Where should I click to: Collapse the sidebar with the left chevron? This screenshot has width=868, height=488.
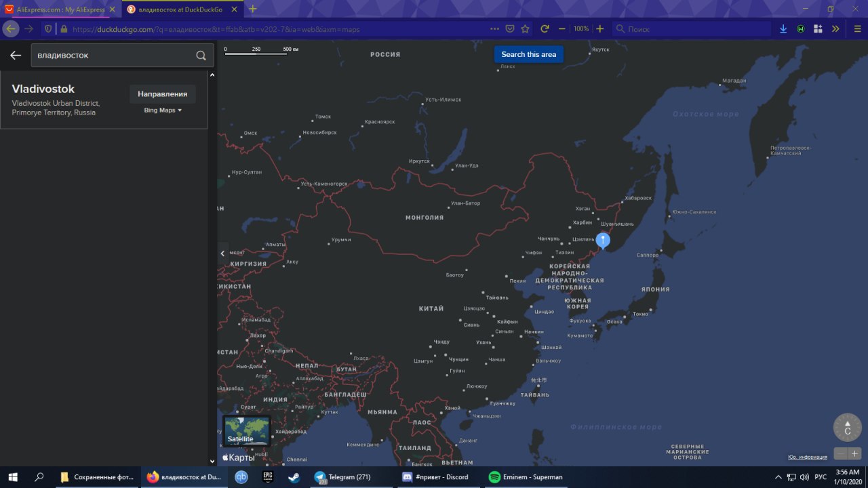pos(222,253)
